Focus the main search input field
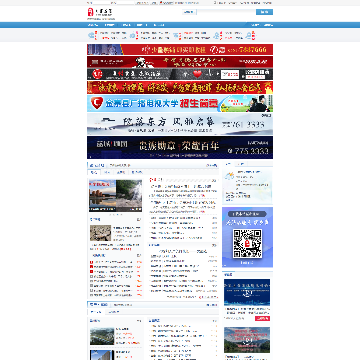 tap(226, 12)
